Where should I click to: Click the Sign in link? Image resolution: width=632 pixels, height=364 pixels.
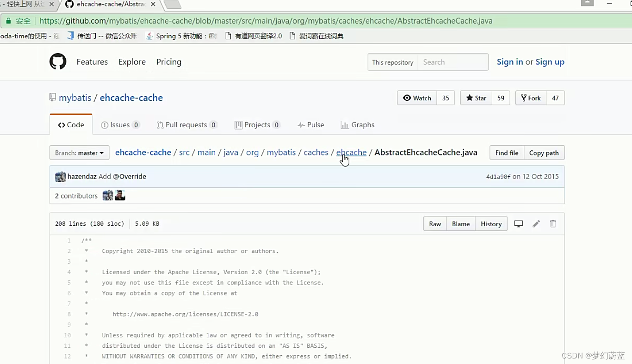point(510,62)
